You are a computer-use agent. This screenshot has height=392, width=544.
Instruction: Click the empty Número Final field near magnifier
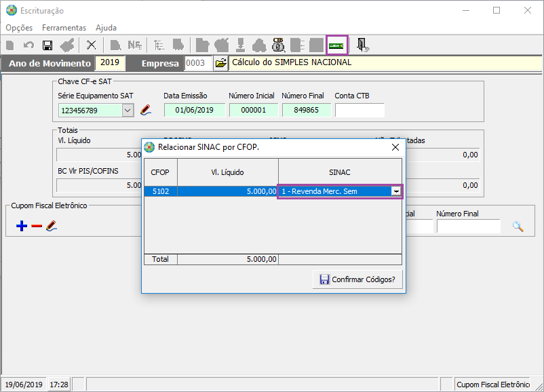468,227
